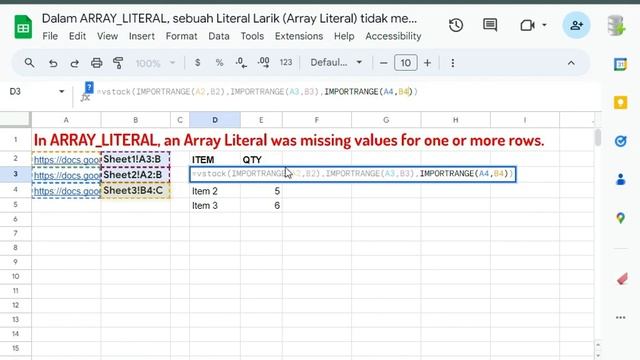
Task: Print the spreadsheet
Action: pos(96,63)
